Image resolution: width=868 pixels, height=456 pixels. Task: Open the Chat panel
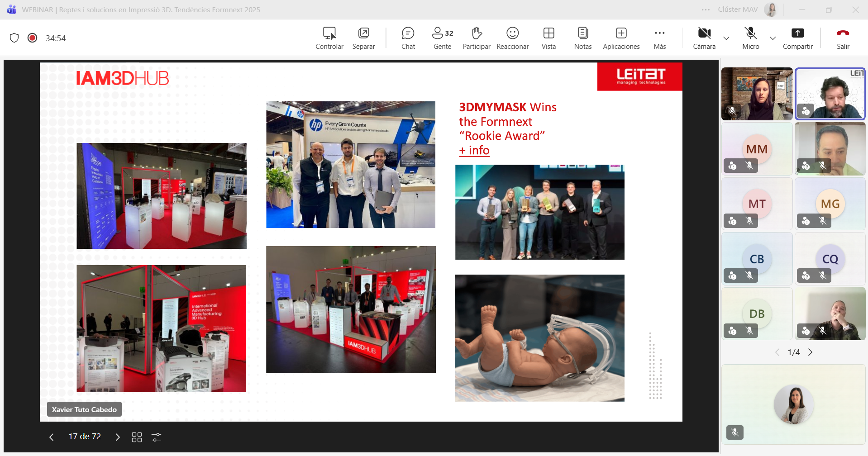[x=408, y=38]
